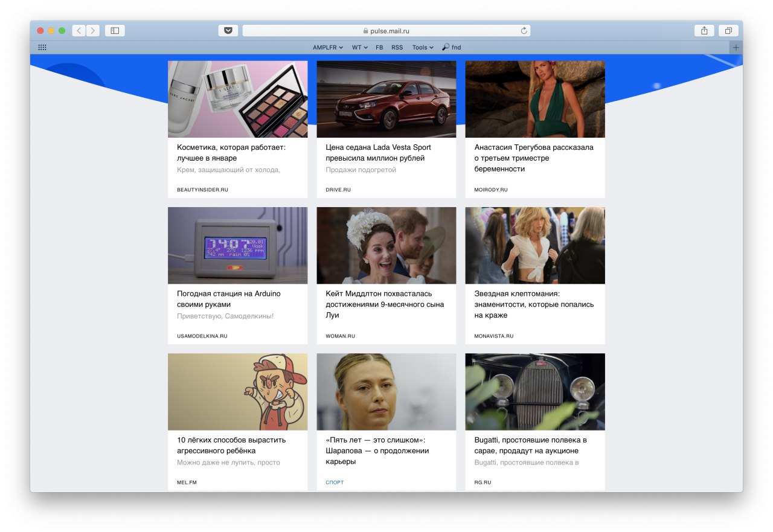The width and height of the screenshot is (773, 532).
Task: Open image of woman in green swimsuit
Action: coord(535,99)
